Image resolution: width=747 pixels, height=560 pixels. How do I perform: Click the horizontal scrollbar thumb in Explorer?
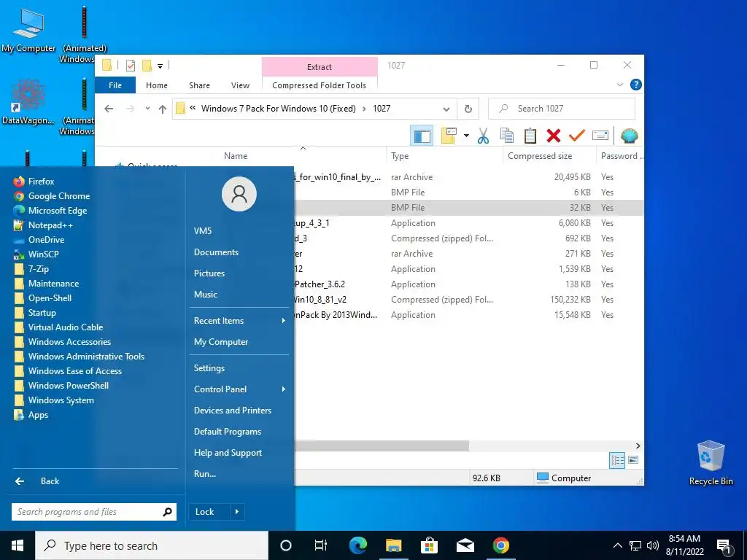tap(382, 446)
